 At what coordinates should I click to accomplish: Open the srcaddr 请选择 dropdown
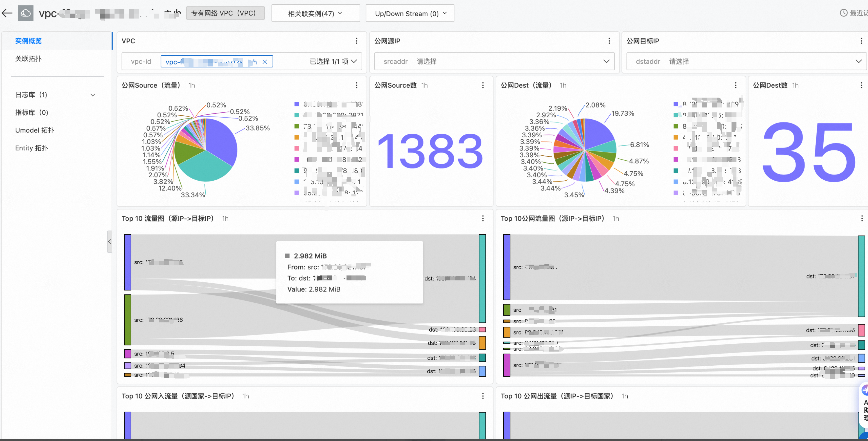pos(494,62)
